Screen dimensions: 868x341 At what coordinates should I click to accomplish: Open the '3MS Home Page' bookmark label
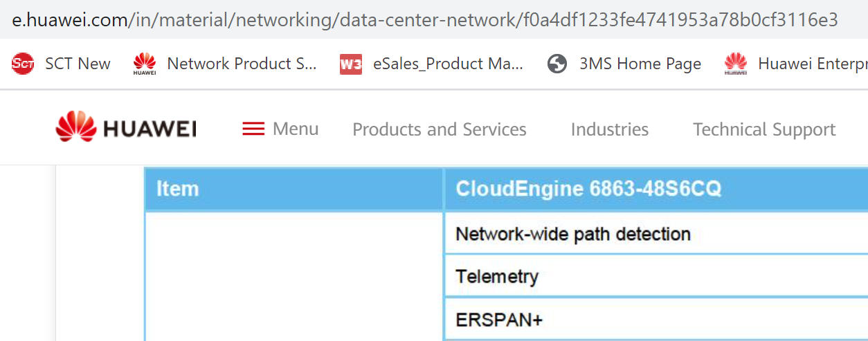pos(640,64)
